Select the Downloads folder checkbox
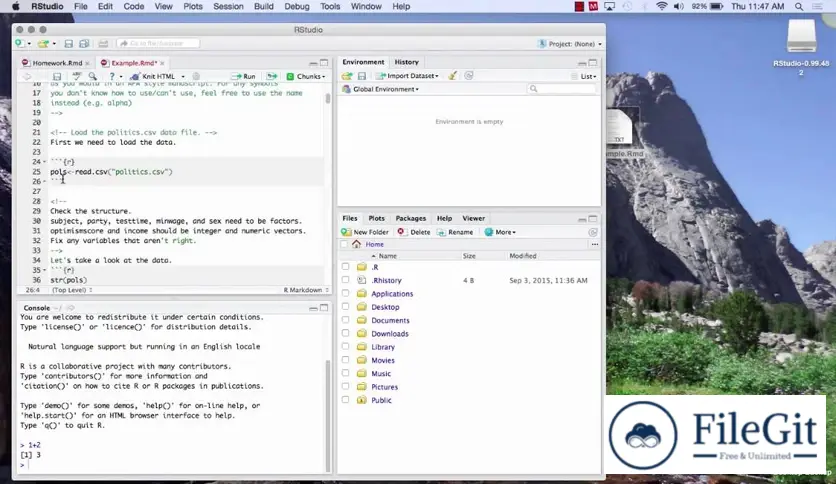This screenshot has height=484, width=836. (x=345, y=333)
